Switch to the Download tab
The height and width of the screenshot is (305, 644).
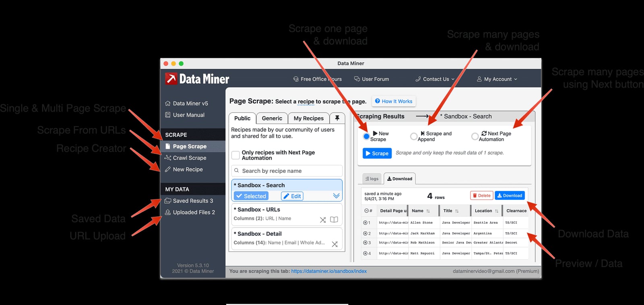click(400, 179)
